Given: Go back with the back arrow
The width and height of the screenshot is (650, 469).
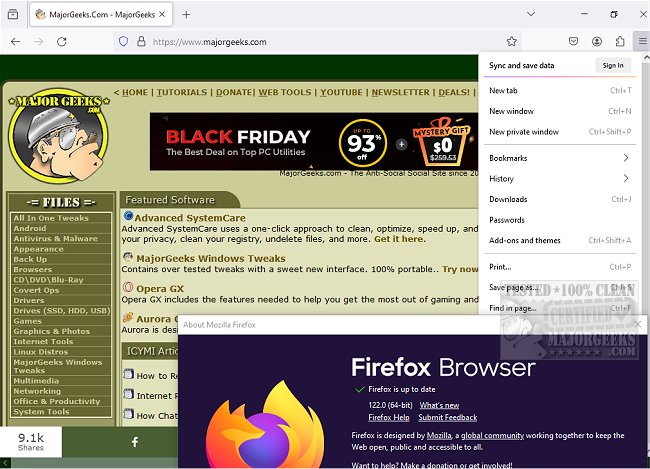Looking at the screenshot, I should click(15, 42).
